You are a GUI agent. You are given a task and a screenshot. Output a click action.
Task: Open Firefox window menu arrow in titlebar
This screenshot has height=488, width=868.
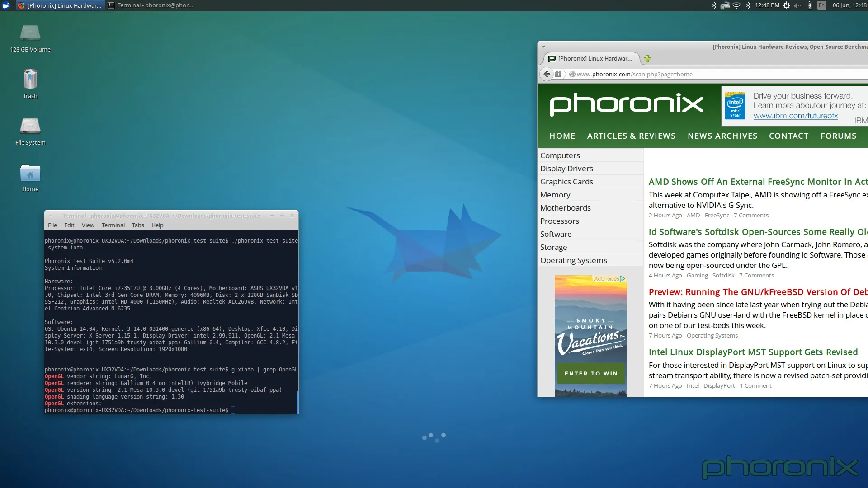pos(544,47)
